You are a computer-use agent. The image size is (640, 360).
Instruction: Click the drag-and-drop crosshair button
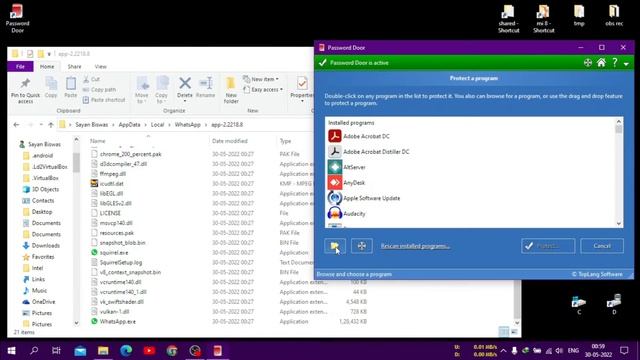click(362, 246)
